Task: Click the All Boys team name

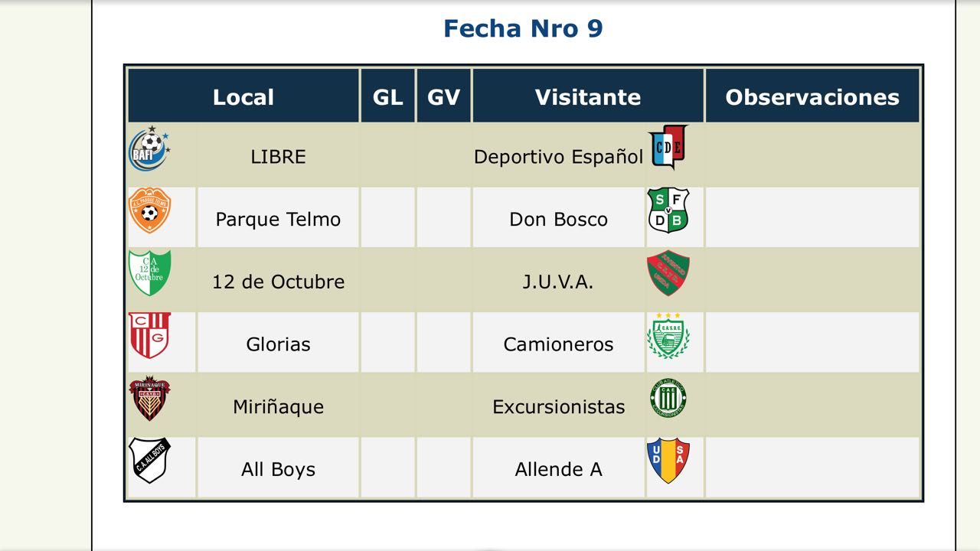Action: click(x=278, y=470)
